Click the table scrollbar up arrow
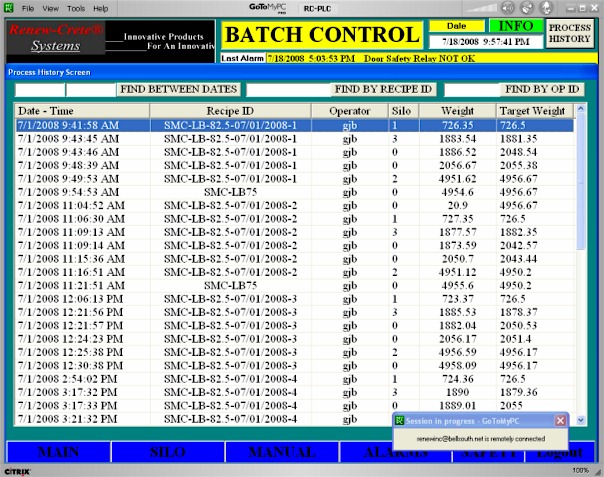 (581, 109)
